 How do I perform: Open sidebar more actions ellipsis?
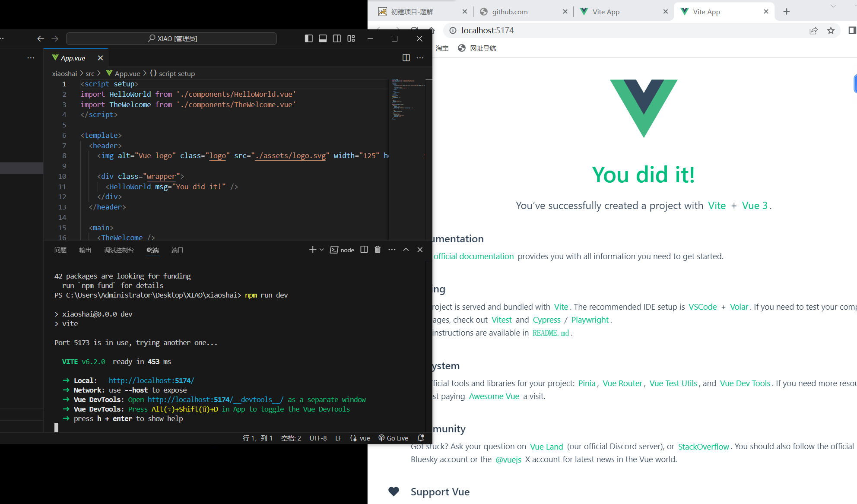pyautogui.click(x=31, y=57)
